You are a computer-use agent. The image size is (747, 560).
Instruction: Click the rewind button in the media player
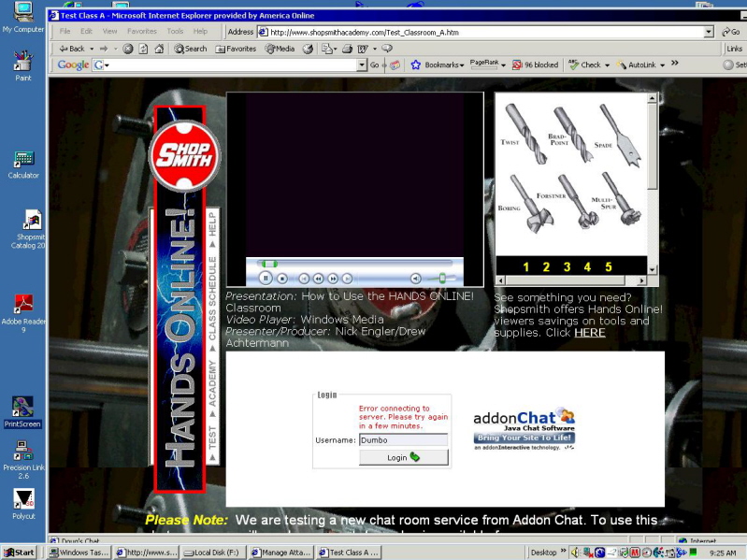318,279
